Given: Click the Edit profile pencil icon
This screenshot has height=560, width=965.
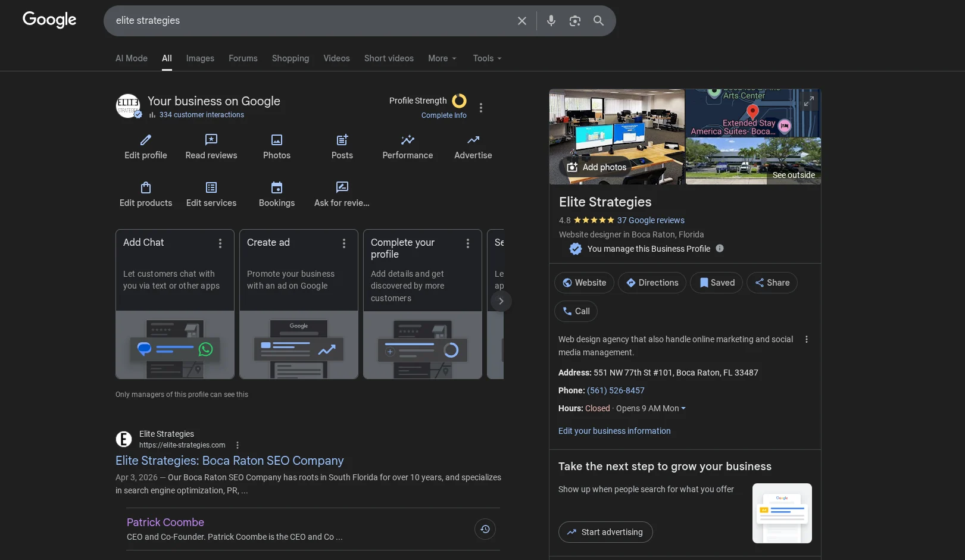Looking at the screenshot, I should (146, 140).
